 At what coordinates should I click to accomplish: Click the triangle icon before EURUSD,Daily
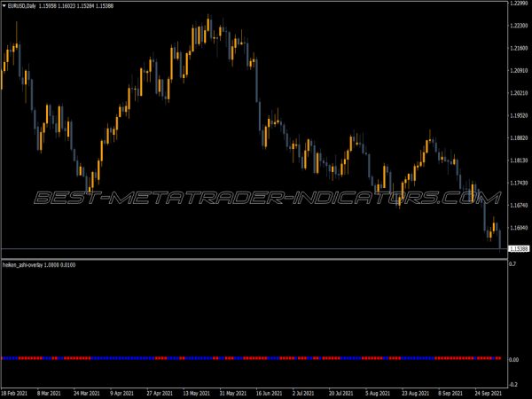click(x=4, y=6)
